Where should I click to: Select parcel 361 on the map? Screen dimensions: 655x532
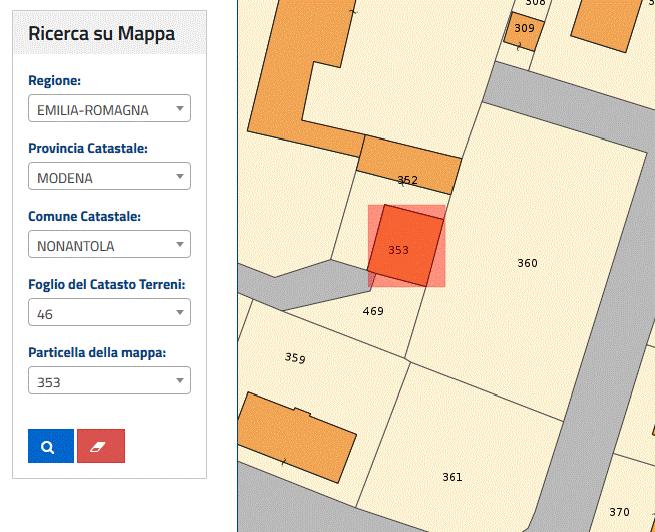point(452,477)
